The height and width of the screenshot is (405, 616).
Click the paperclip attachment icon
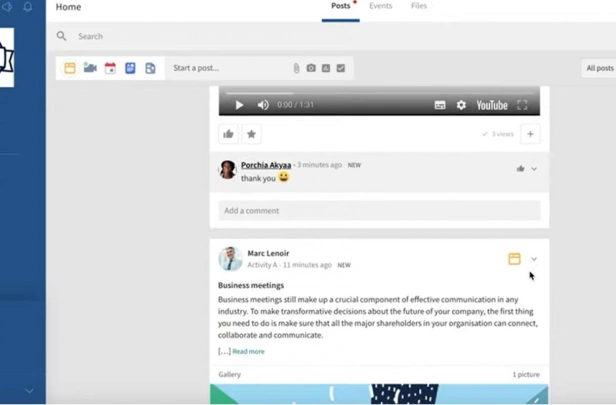pyautogui.click(x=296, y=68)
